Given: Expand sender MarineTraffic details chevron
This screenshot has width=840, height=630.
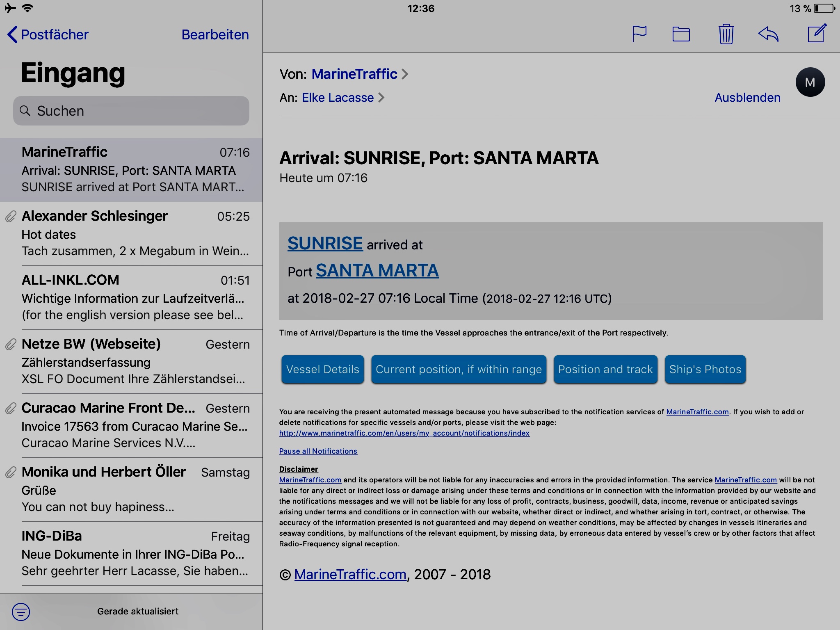Looking at the screenshot, I should [x=405, y=74].
